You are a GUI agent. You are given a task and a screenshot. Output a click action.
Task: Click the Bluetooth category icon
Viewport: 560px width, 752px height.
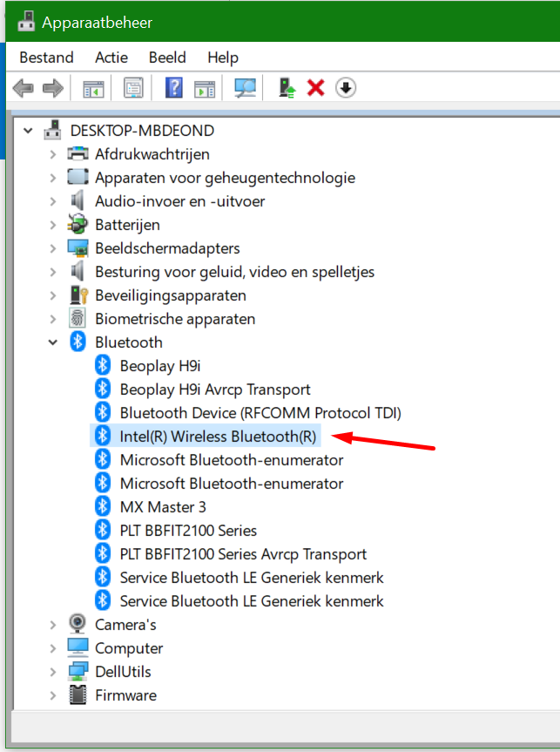coord(78,342)
